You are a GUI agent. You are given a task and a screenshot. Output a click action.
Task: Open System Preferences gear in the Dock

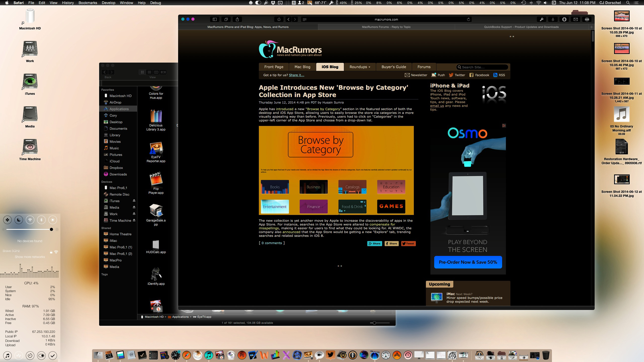coord(452,355)
